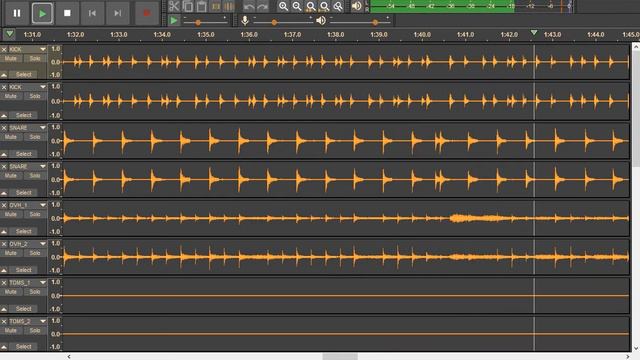This screenshot has height=360, width=640.
Task: Close the TOMS_1 track
Action: click(x=4, y=282)
